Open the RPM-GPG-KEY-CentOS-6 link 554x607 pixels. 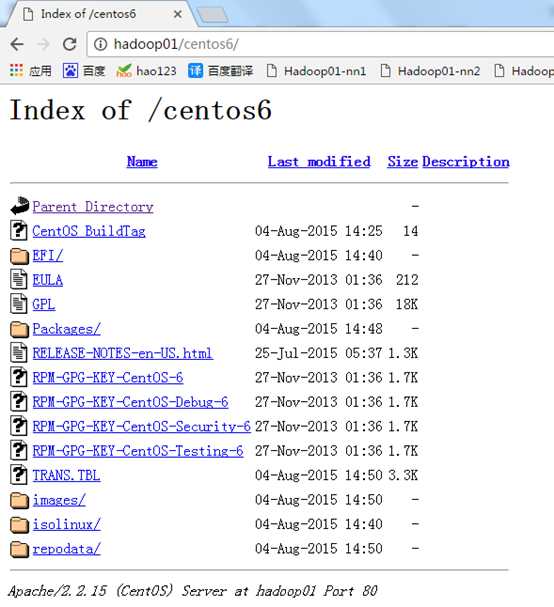click(108, 377)
